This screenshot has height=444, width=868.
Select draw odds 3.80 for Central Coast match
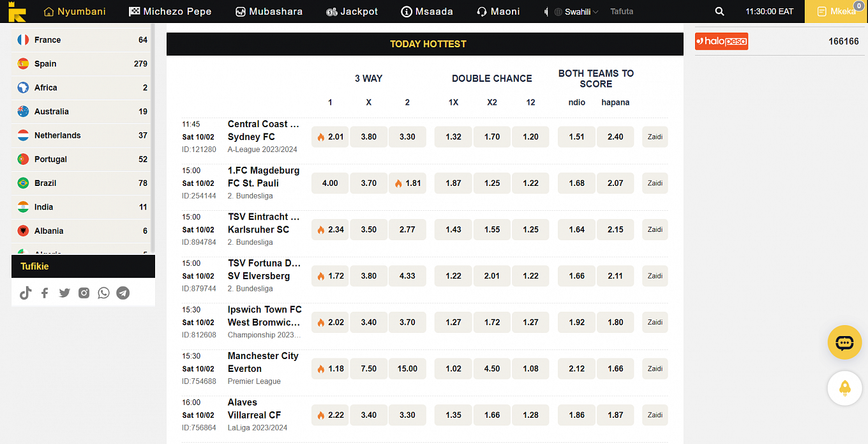368,137
